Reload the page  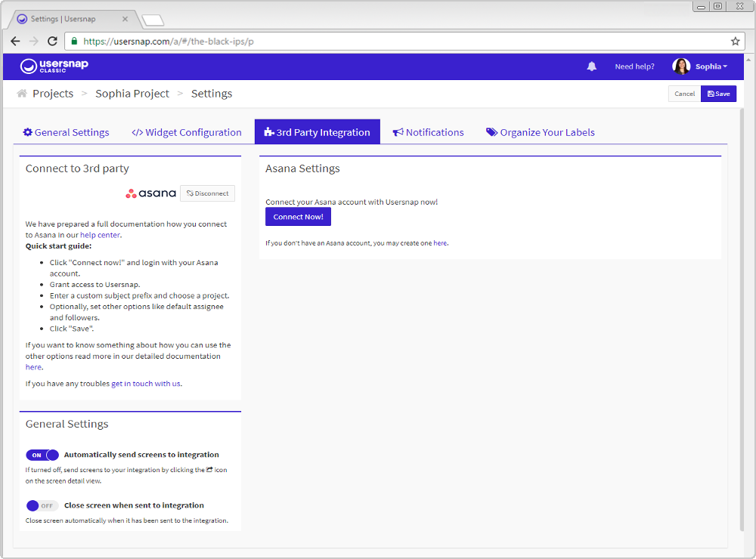[x=53, y=42]
